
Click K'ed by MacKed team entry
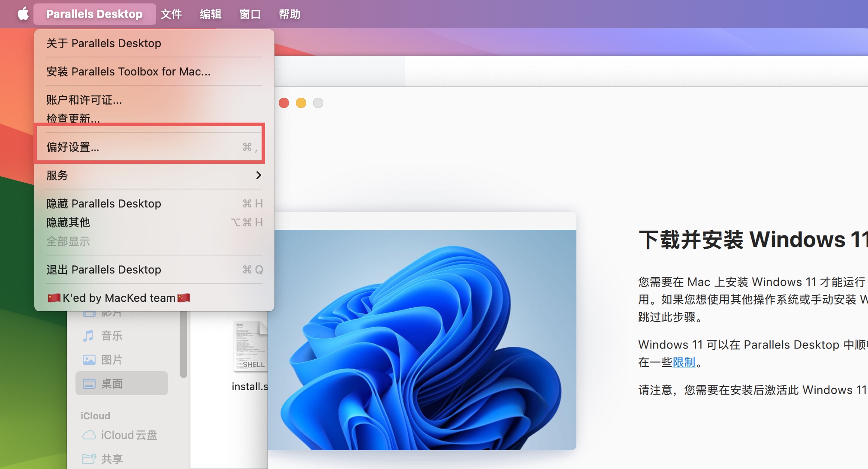(154, 298)
